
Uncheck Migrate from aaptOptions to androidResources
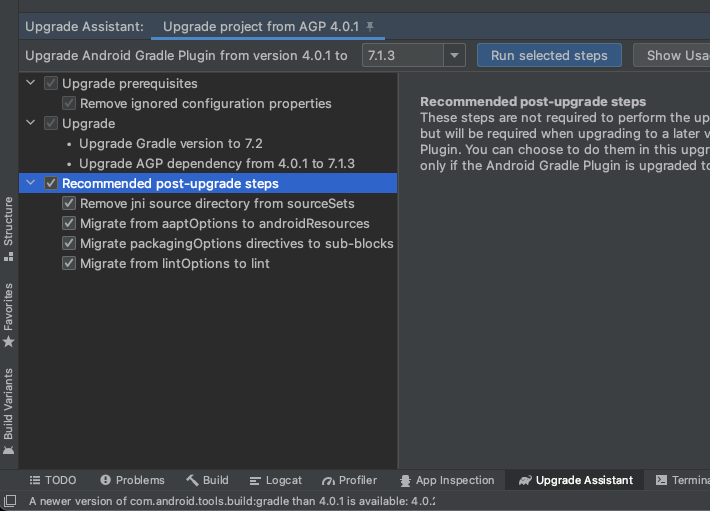(x=69, y=223)
